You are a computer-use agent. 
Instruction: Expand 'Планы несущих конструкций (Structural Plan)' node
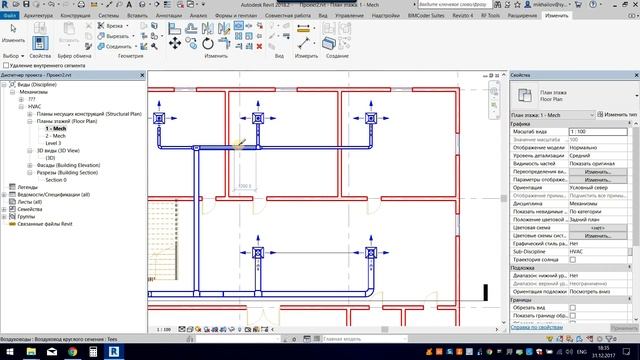click(30, 114)
